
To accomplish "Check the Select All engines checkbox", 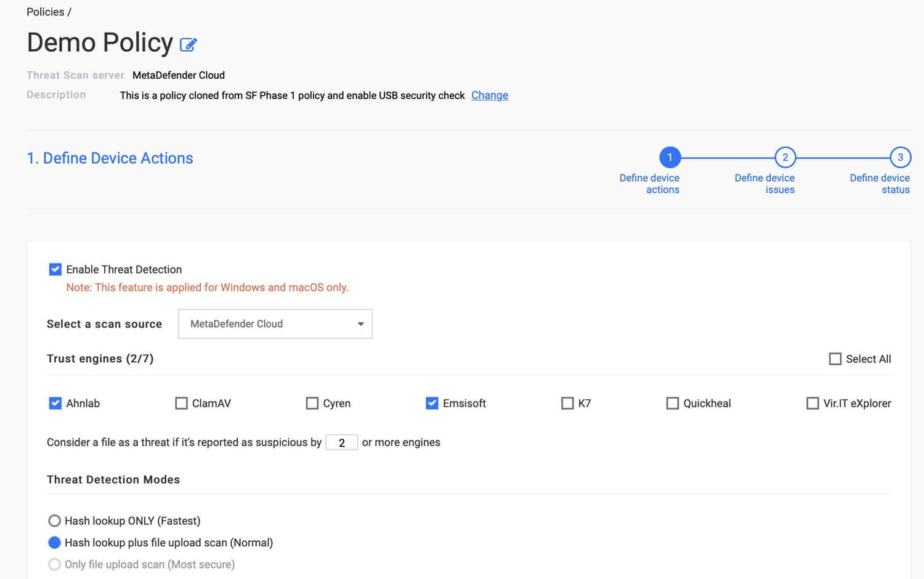I will 835,358.
